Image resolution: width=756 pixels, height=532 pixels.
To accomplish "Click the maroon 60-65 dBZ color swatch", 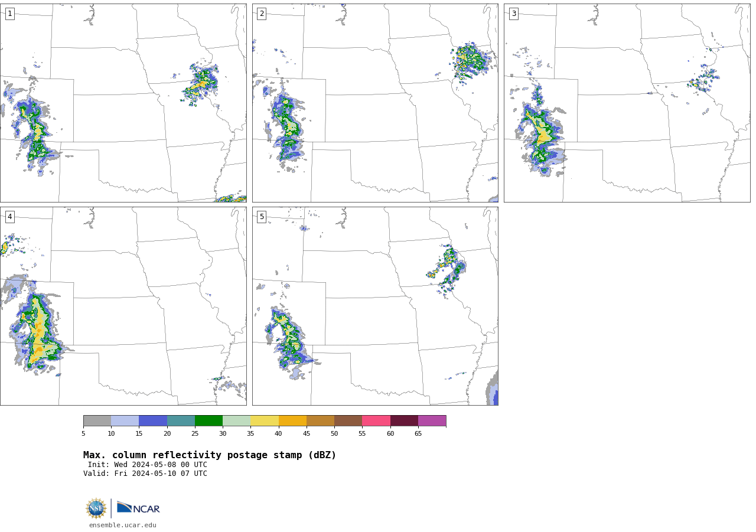I will 404,420.
